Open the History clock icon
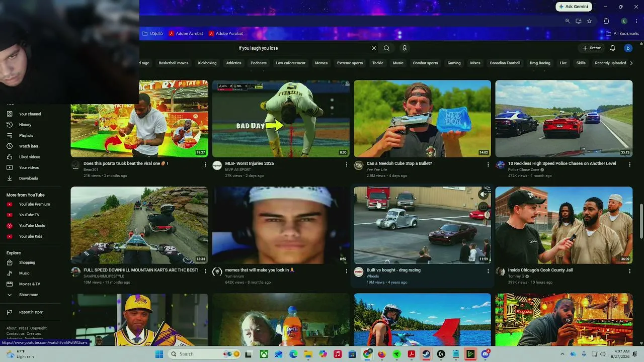The image size is (644, 362). (x=9, y=125)
